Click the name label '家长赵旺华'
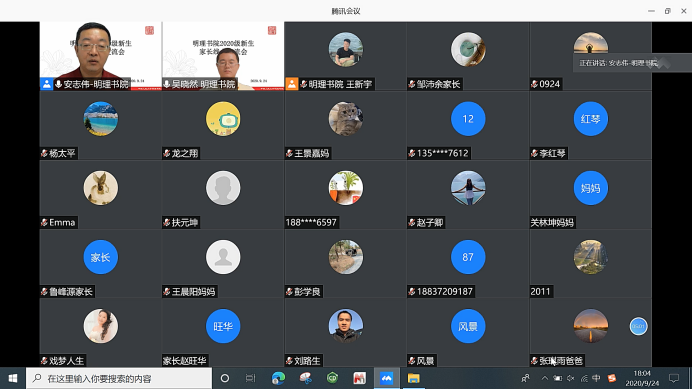The height and width of the screenshot is (390, 693). click(185, 361)
